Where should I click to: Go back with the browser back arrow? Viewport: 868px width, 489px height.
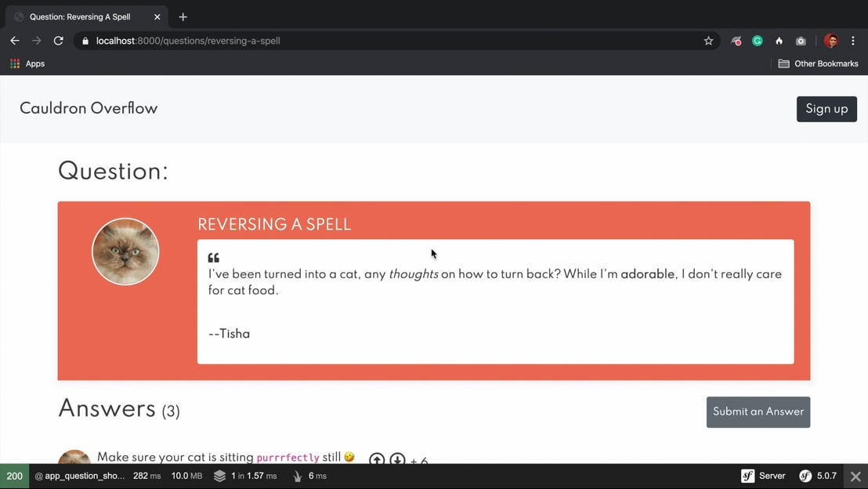[x=15, y=41]
